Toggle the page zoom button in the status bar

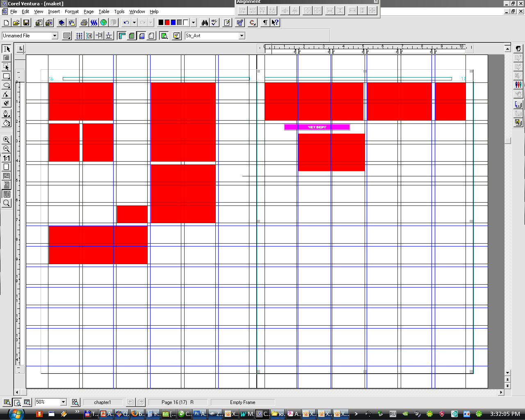pos(17,402)
